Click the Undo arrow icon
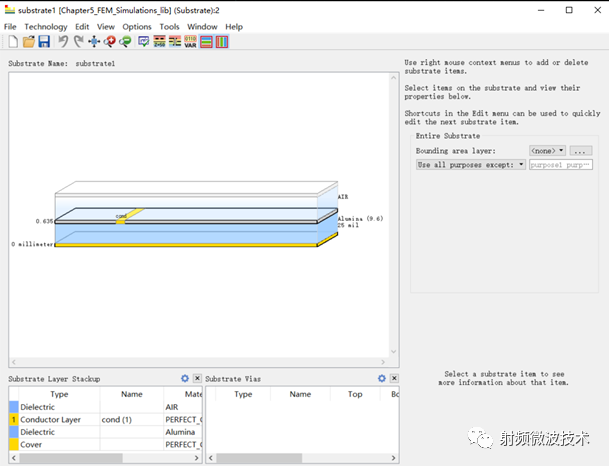 click(x=62, y=42)
